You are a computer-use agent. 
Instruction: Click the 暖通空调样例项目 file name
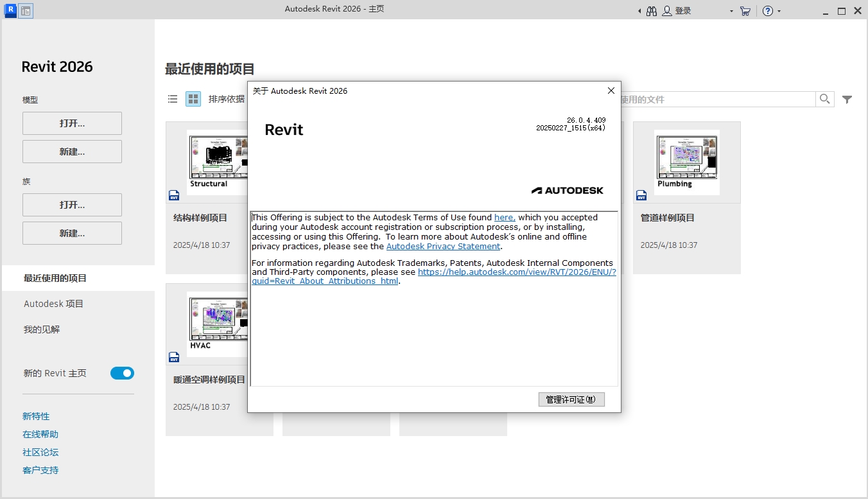[209, 380]
